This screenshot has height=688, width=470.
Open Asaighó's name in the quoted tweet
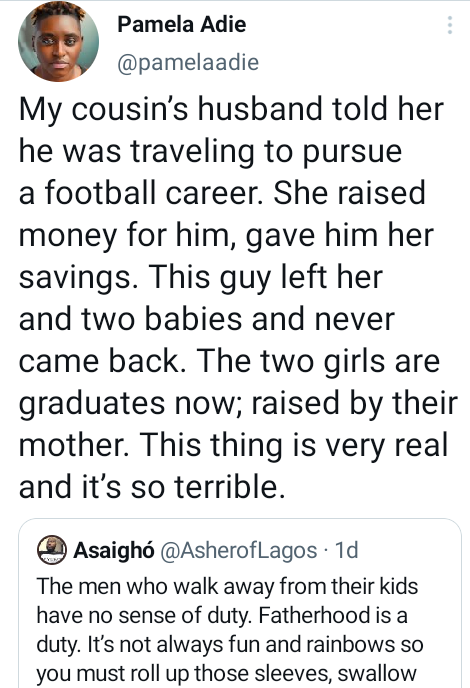pyautogui.click(x=114, y=550)
